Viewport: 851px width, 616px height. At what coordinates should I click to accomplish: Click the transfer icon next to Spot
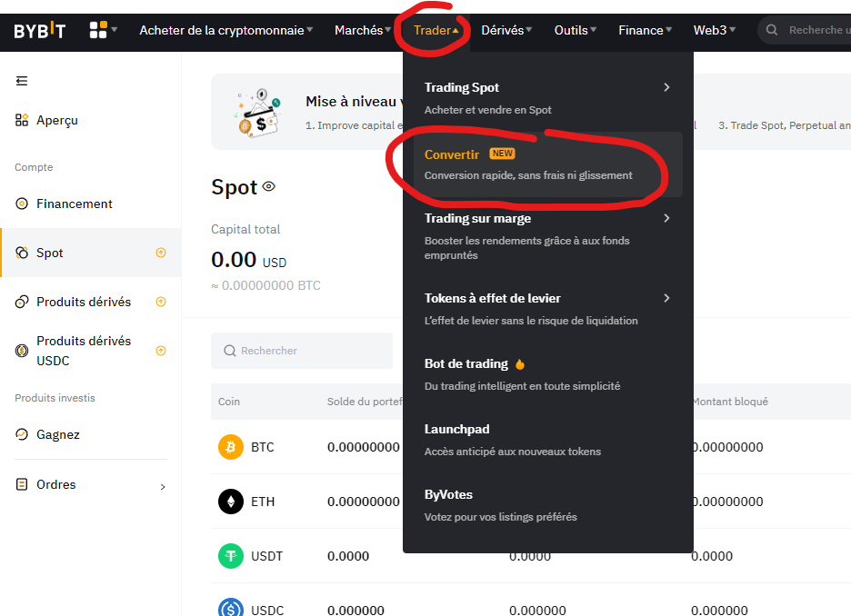(161, 253)
